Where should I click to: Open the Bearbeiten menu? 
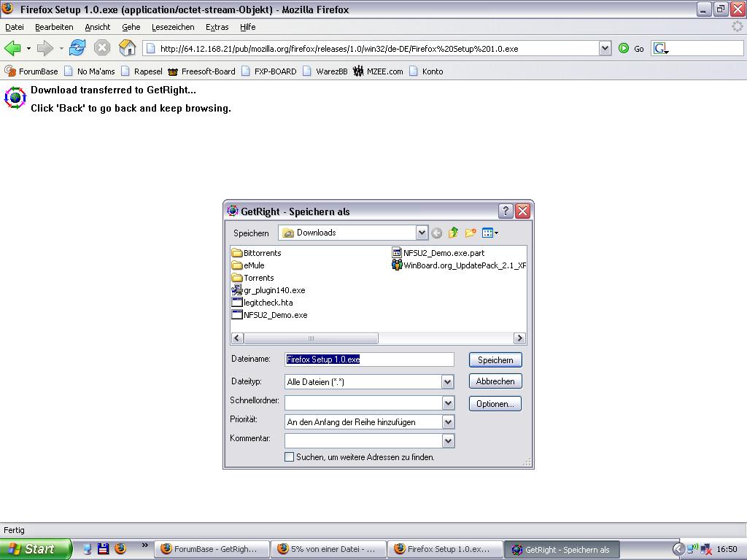click(54, 27)
